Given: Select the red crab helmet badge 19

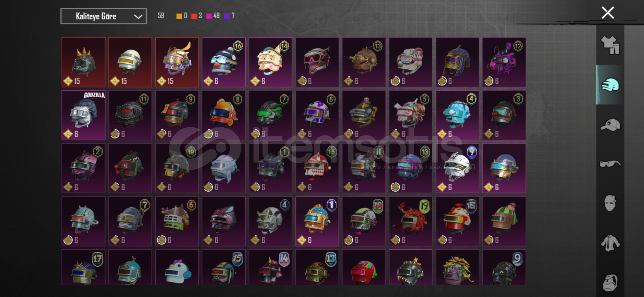Looking at the screenshot, I should [x=410, y=221].
